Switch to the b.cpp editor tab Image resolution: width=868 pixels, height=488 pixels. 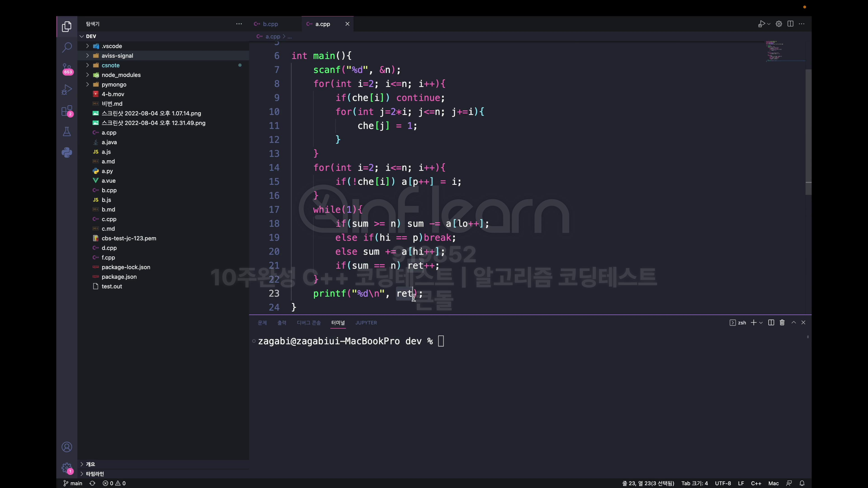pos(270,24)
